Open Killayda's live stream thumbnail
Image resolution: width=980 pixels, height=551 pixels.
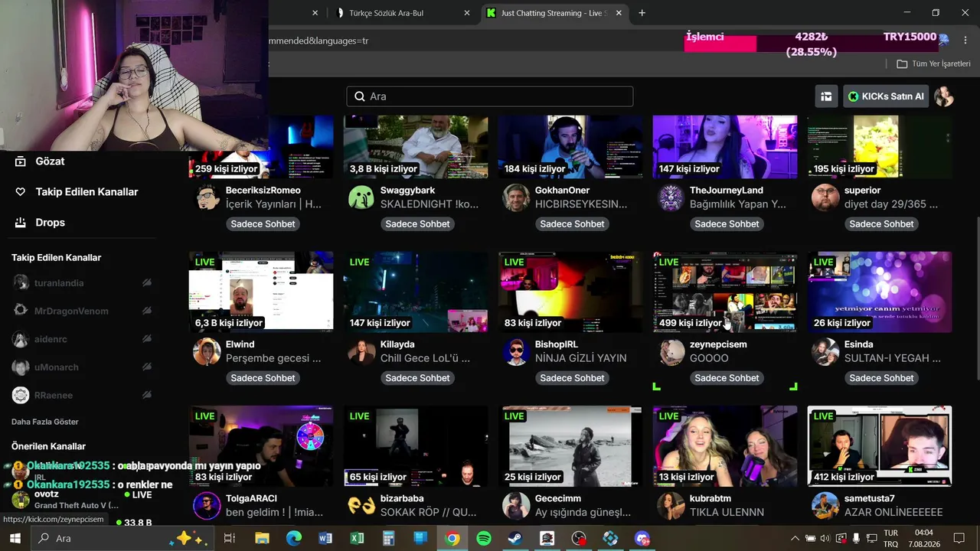pos(416,292)
